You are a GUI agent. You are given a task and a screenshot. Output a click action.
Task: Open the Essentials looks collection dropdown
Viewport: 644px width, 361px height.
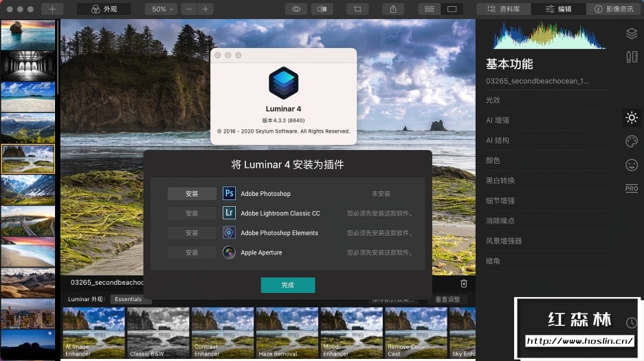tap(130, 299)
